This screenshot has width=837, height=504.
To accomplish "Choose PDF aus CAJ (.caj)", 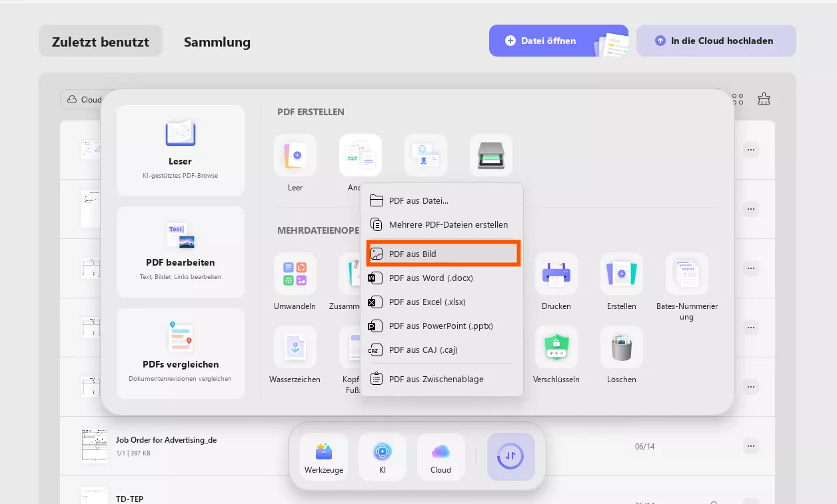I will (442, 350).
